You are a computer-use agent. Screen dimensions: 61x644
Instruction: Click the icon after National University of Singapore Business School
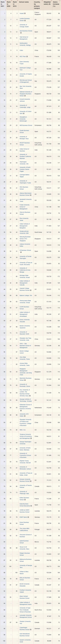pyautogui.click(x=25, y=96)
